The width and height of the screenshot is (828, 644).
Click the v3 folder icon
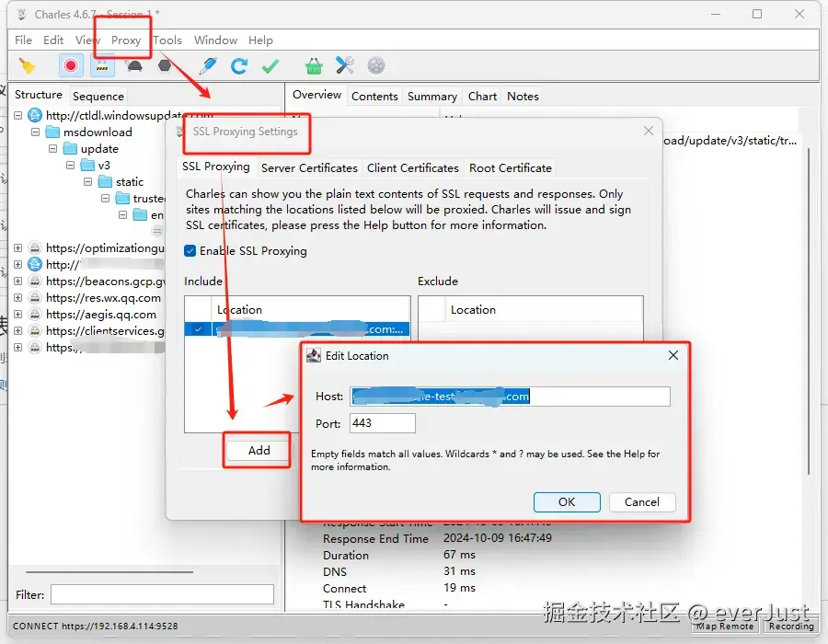pos(87,166)
